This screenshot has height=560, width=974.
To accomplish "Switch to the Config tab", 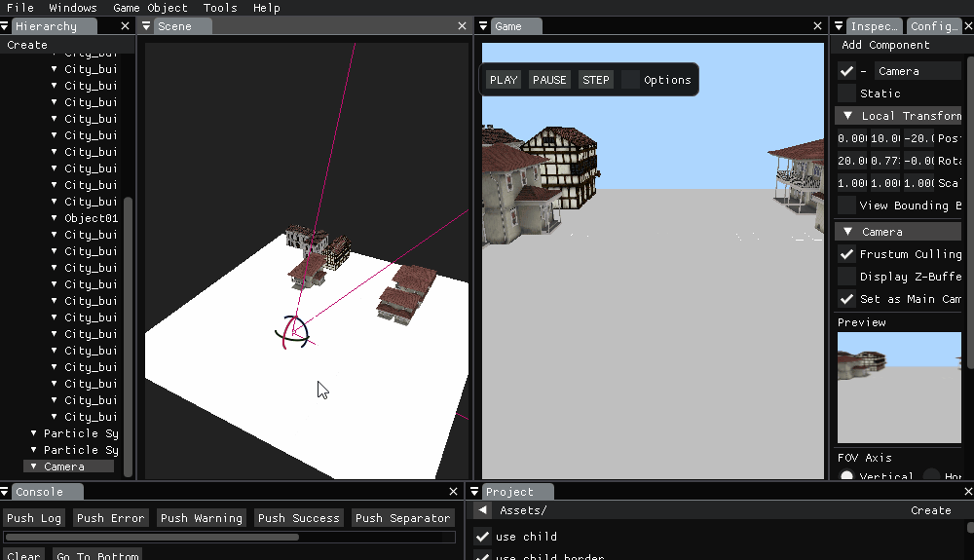I will [933, 26].
